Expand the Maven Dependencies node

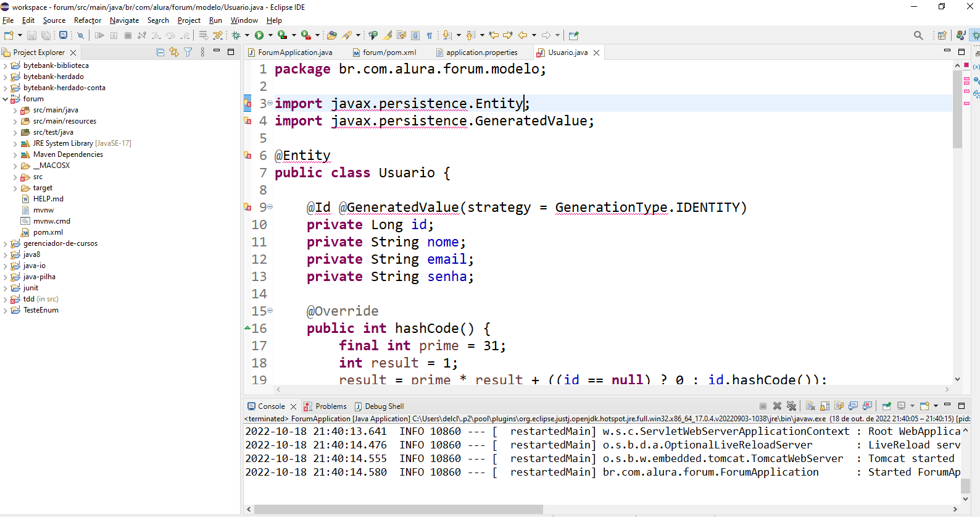click(x=15, y=154)
